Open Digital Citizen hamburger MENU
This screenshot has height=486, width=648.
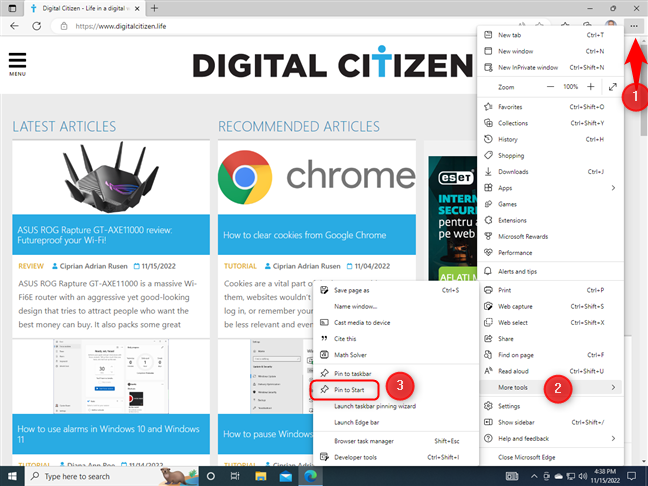tap(17, 64)
